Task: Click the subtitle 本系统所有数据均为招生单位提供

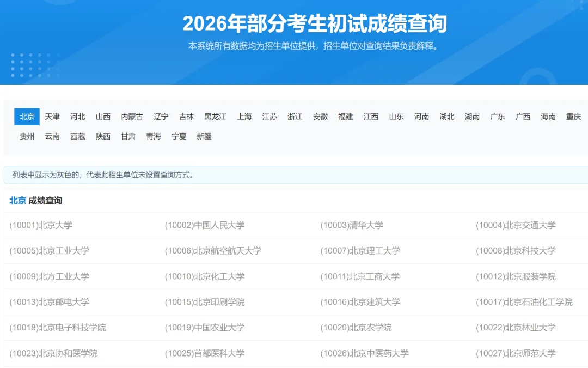Action: pos(252,46)
